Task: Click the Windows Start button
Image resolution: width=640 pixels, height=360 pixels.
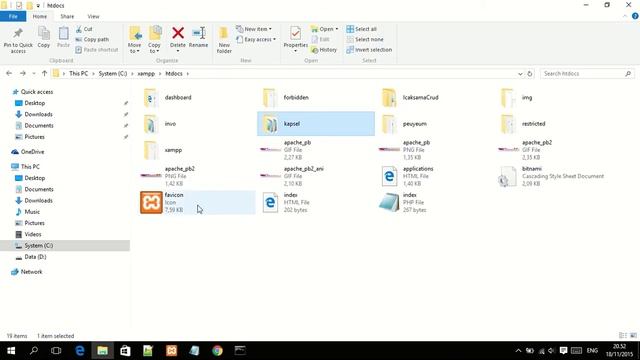Action: click(x=11, y=351)
